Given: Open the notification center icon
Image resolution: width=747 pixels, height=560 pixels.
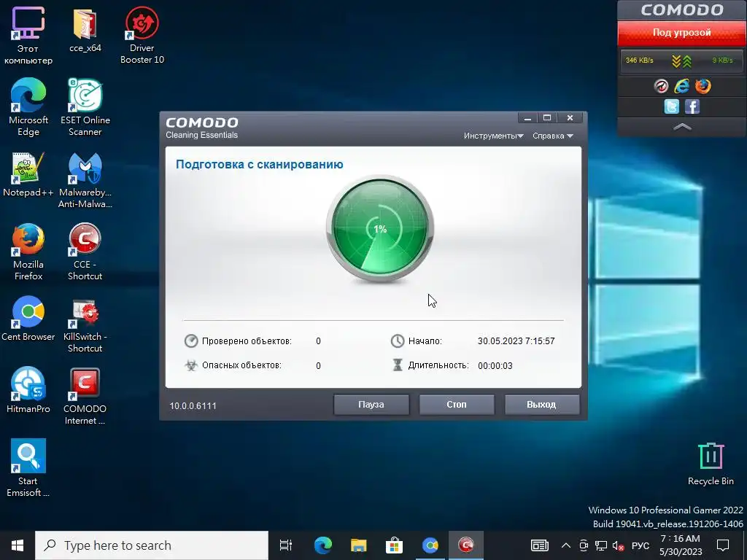Looking at the screenshot, I should (723, 545).
